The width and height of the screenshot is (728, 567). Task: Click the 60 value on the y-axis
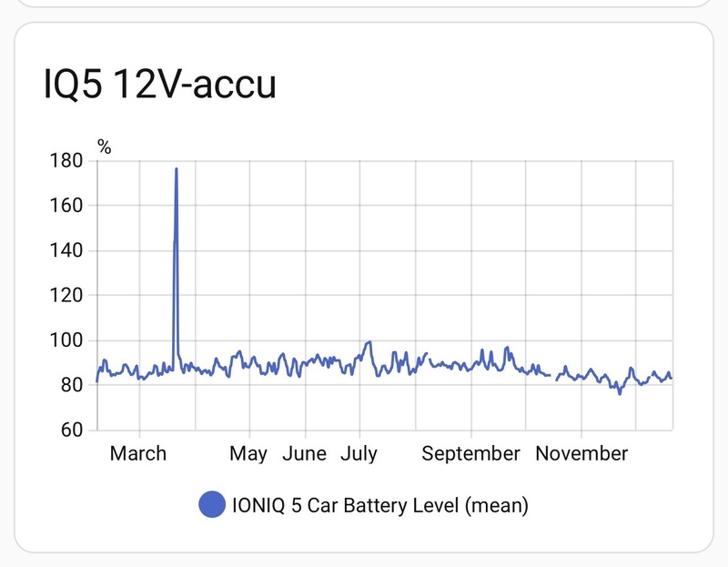click(x=73, y=430)
